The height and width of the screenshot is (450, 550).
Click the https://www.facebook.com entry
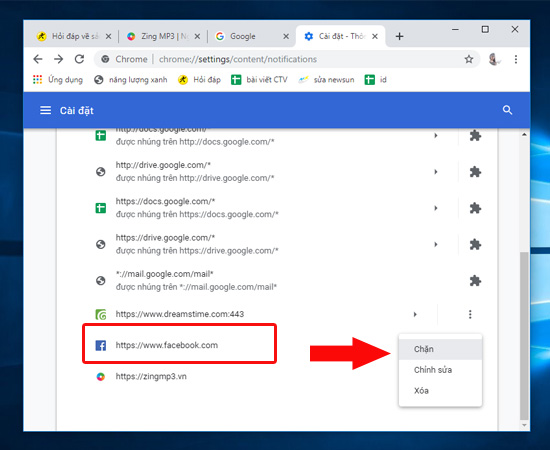point(167,345)
